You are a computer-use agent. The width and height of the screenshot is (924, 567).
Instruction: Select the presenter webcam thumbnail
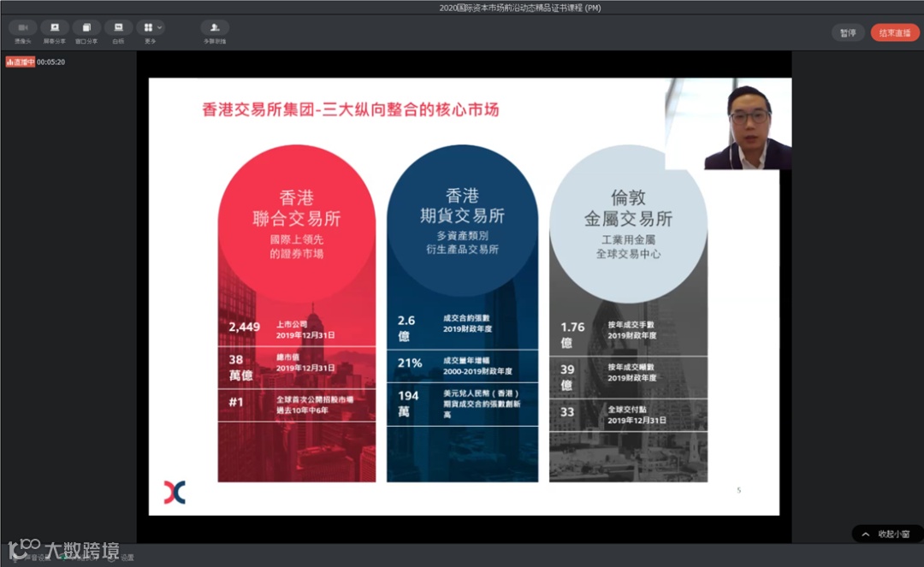pos(728,124)
